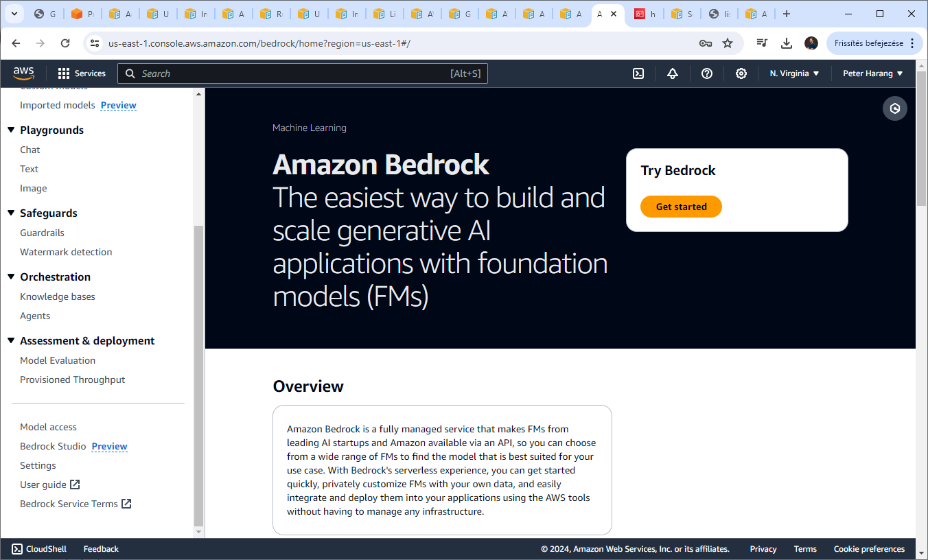The image size is (928, 560).
Task: Click the Overview heading
Action: (x=308, y=386)
